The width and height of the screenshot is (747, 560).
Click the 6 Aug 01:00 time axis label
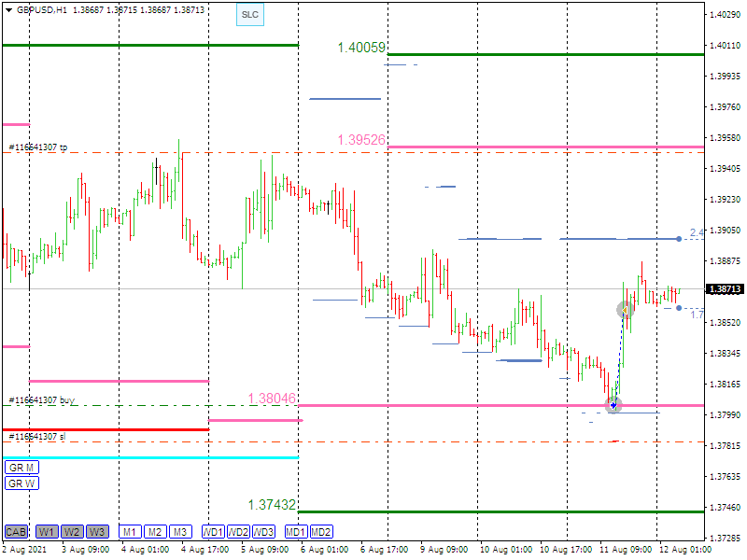324,550
